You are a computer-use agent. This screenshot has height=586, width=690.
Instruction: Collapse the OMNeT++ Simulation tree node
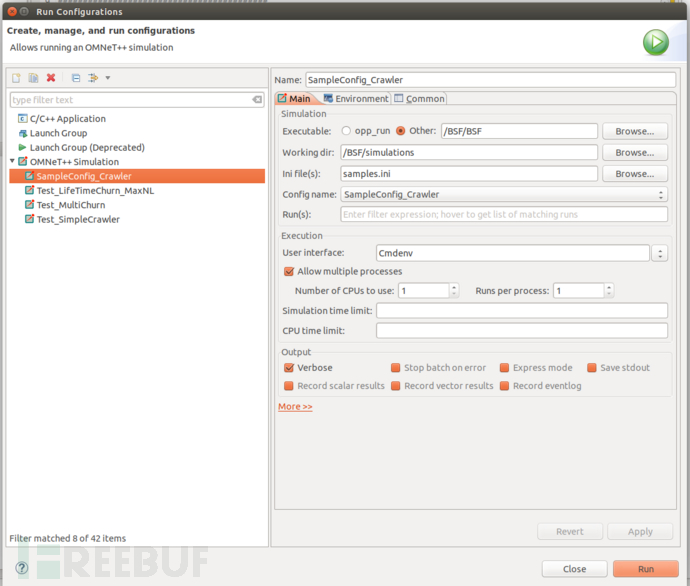(12, 161)
